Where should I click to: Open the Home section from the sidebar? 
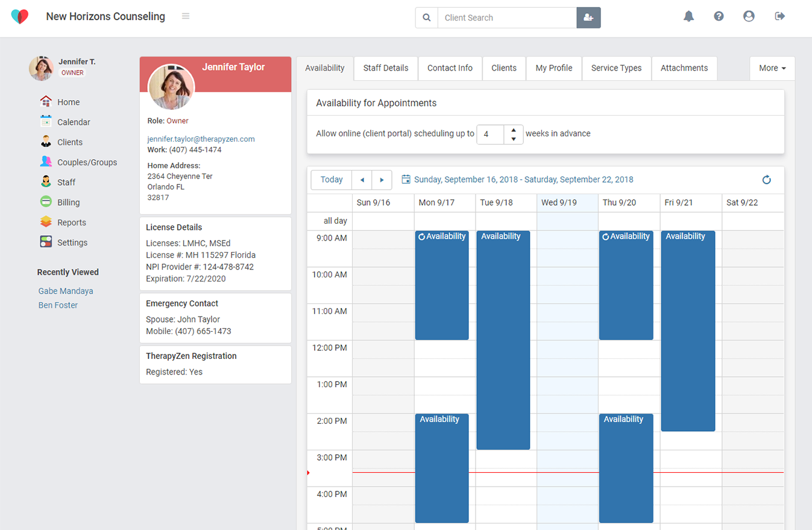68,102
